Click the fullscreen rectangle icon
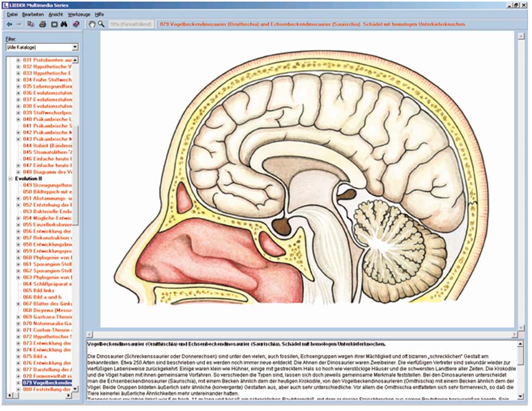 [x=54, y=24]
